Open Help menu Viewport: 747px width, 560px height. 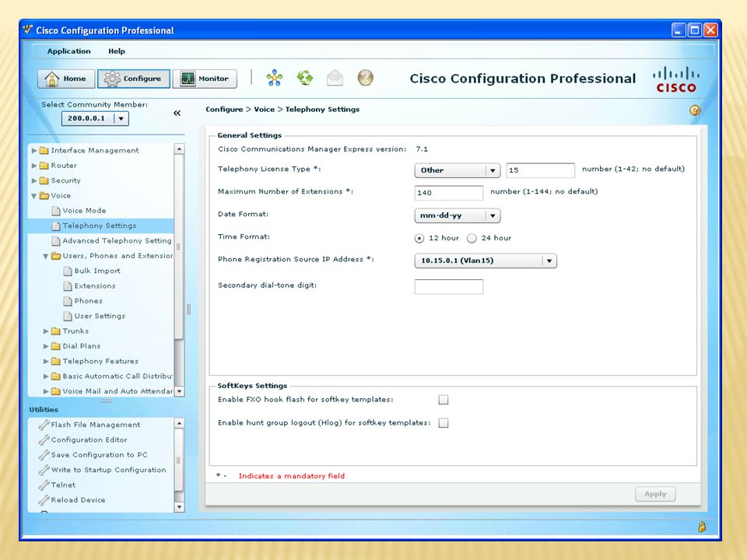click(116, 51)
